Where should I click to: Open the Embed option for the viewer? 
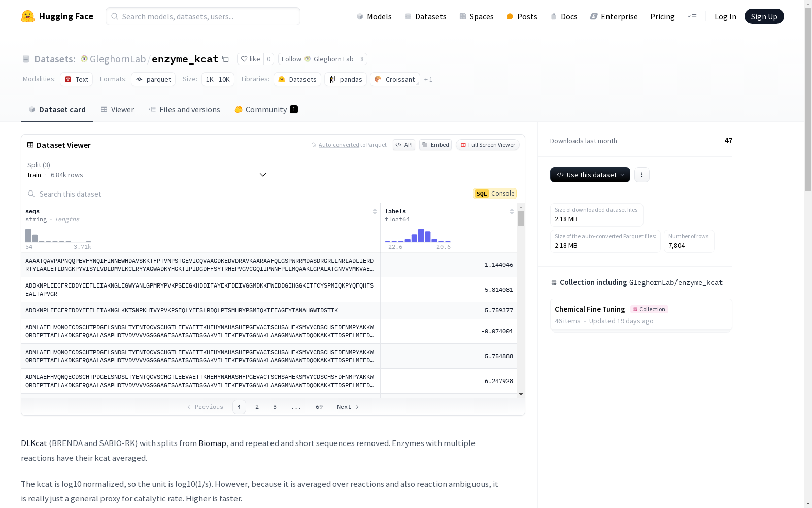point(435,145)
